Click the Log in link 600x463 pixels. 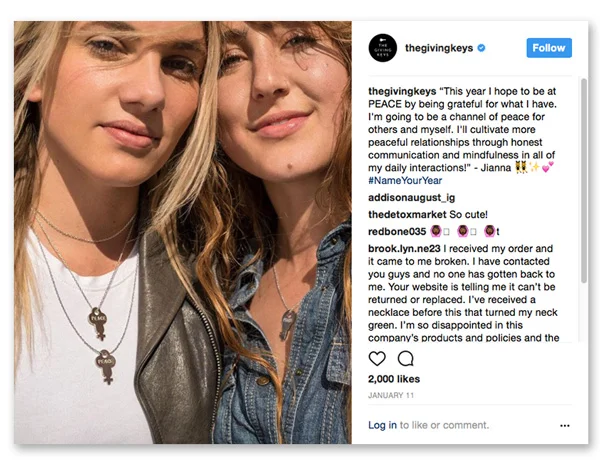click(382, 425)
